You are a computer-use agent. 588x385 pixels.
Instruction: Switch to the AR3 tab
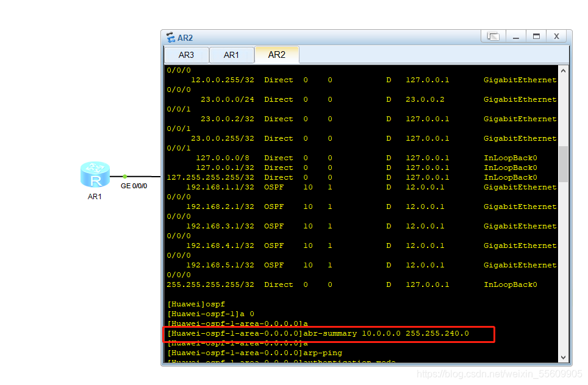187,55
